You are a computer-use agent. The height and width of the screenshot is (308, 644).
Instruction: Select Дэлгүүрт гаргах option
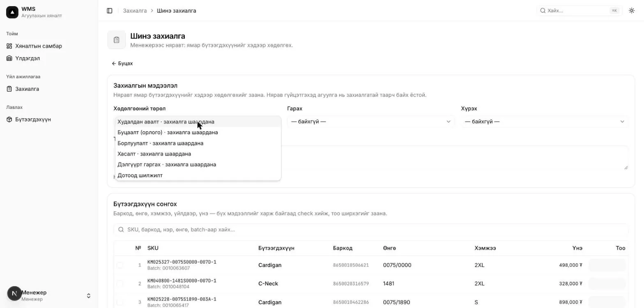198,164
